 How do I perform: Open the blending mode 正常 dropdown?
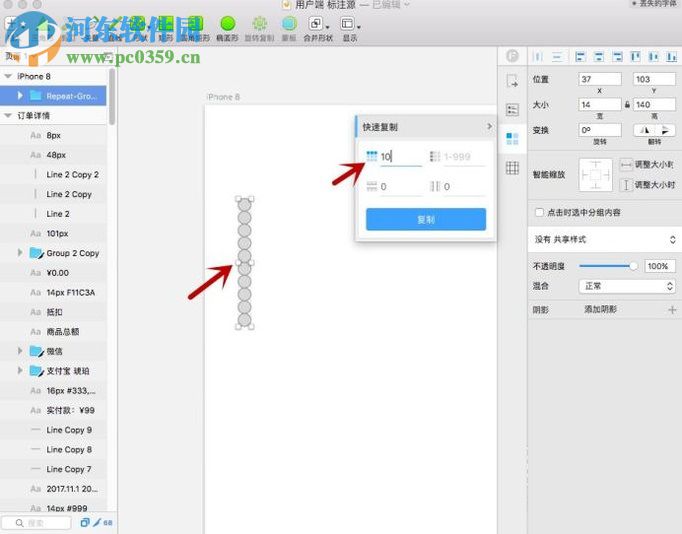[x=627, y=286]
